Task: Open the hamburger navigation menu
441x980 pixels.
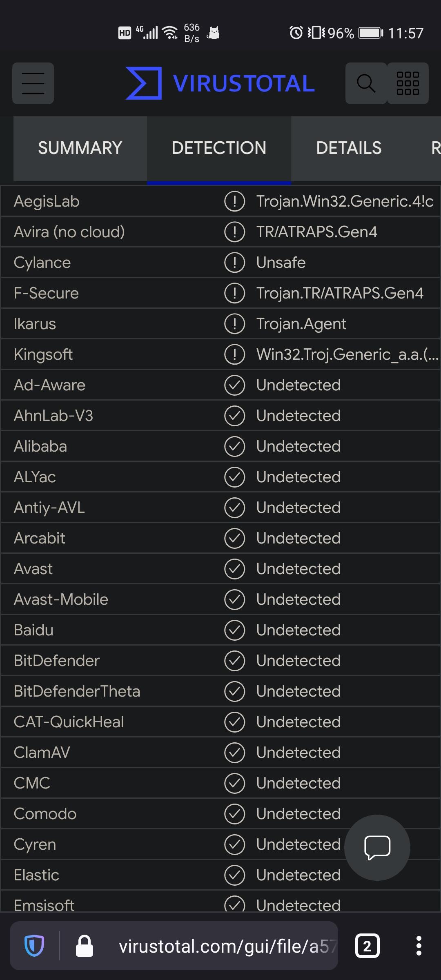Action: point(33,83)
